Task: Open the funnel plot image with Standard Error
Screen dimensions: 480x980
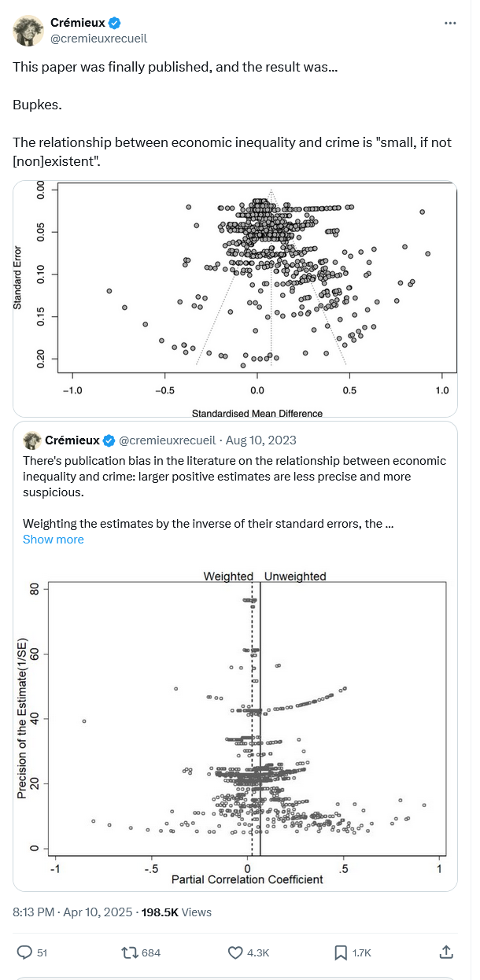Action: tap(235, 299)
